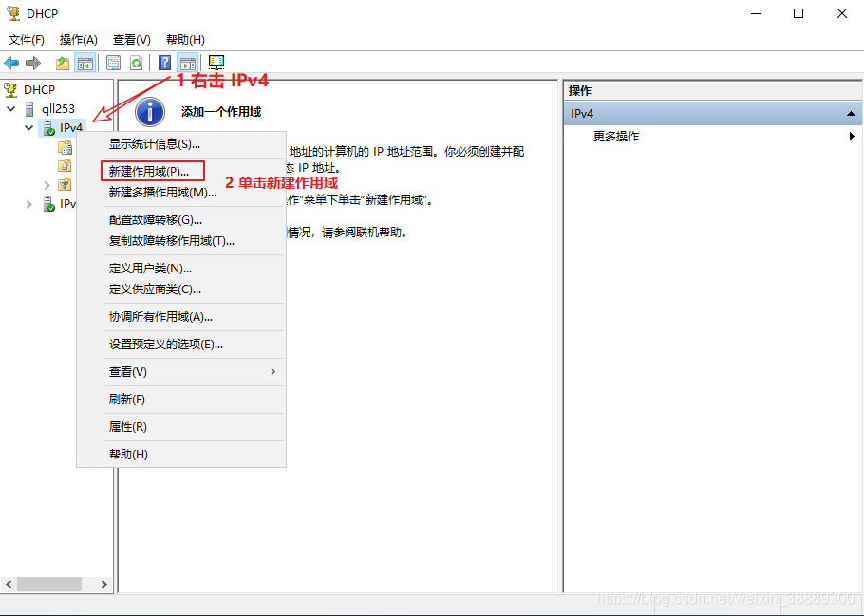Click the blue Help question mark icon

[x=165, y=64]
